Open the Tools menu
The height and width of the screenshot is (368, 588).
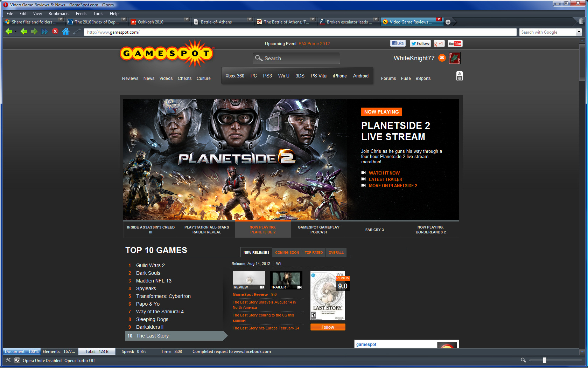[98, 14]
